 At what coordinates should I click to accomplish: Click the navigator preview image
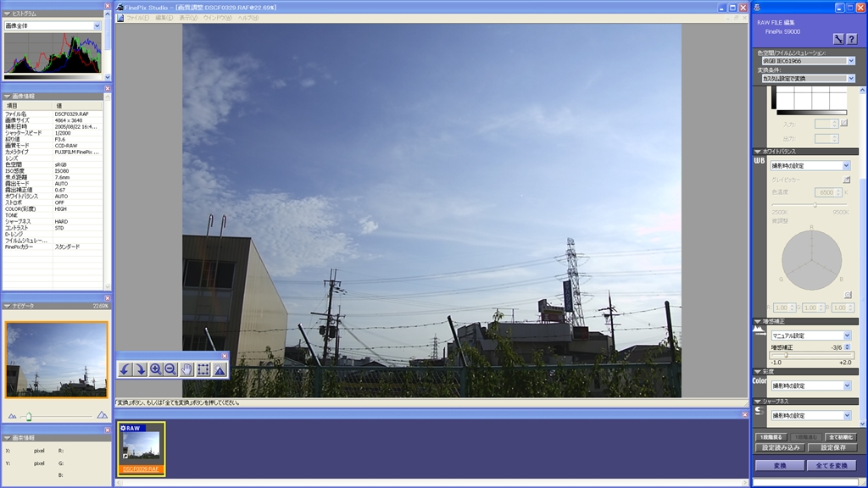pyautogui.click(x=57, y=360)
